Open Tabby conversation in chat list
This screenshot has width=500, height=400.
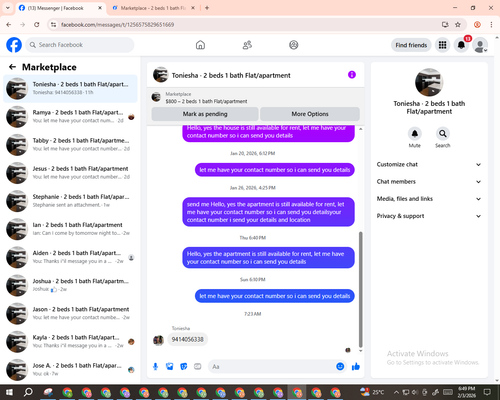70,145
